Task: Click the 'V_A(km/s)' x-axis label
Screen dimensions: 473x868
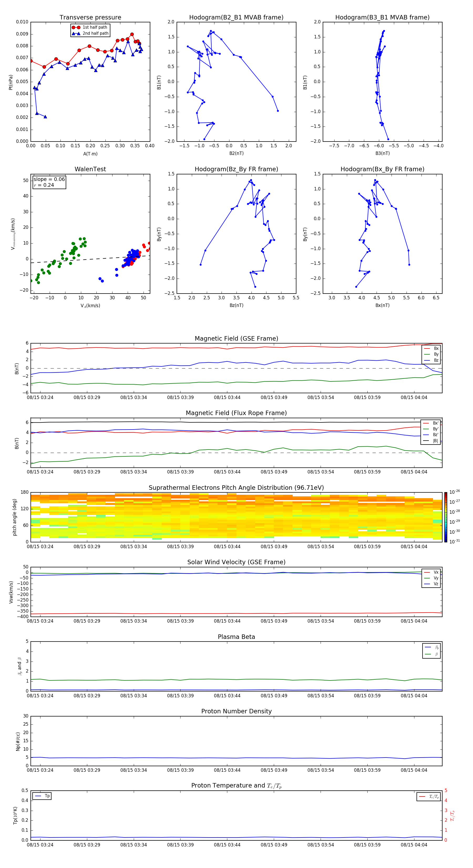Action: [90, 306]
